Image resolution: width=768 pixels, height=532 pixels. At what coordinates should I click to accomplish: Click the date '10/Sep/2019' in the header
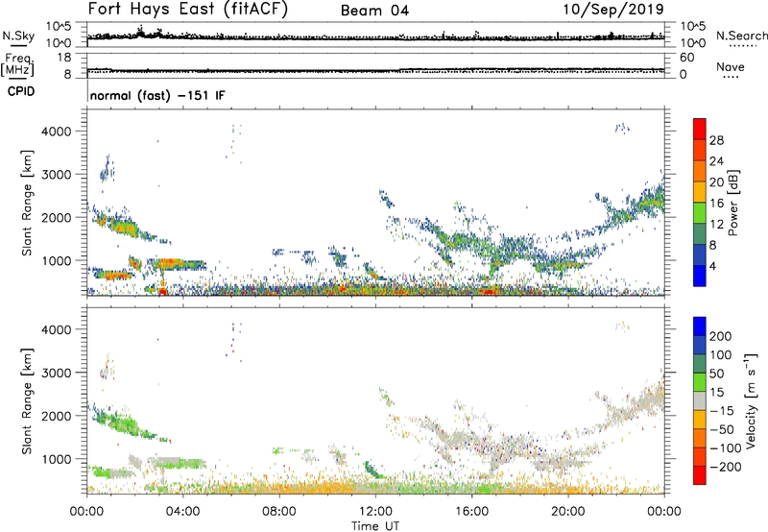pos(613,9)
